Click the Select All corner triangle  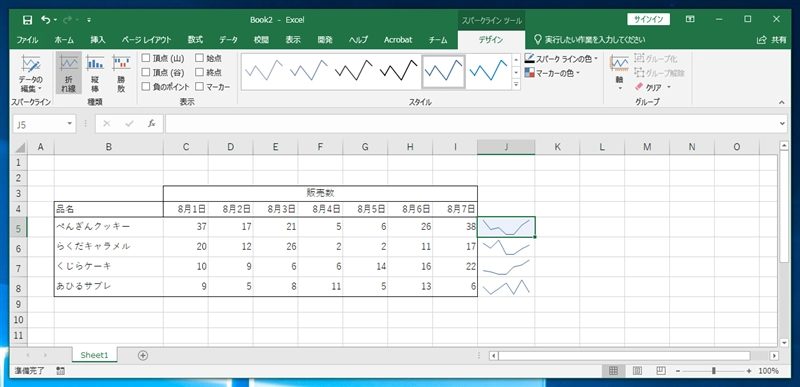[19, 147]
